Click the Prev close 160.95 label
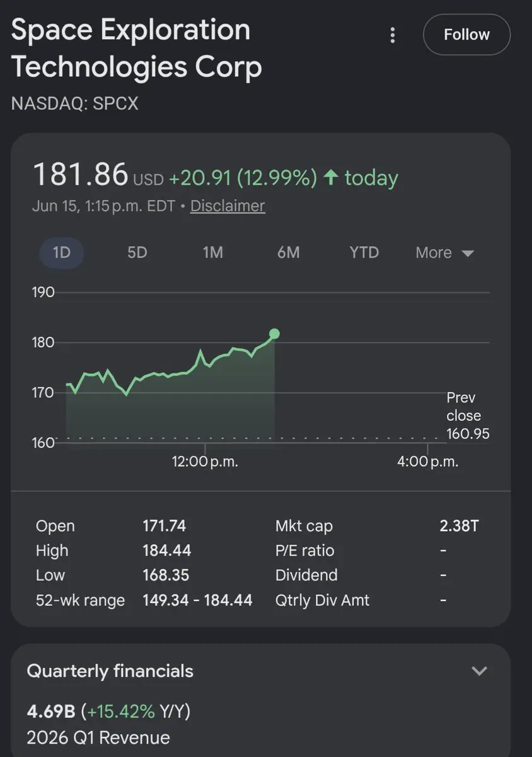The width and height of the screenshot is (532, 757). pos(468,416)
